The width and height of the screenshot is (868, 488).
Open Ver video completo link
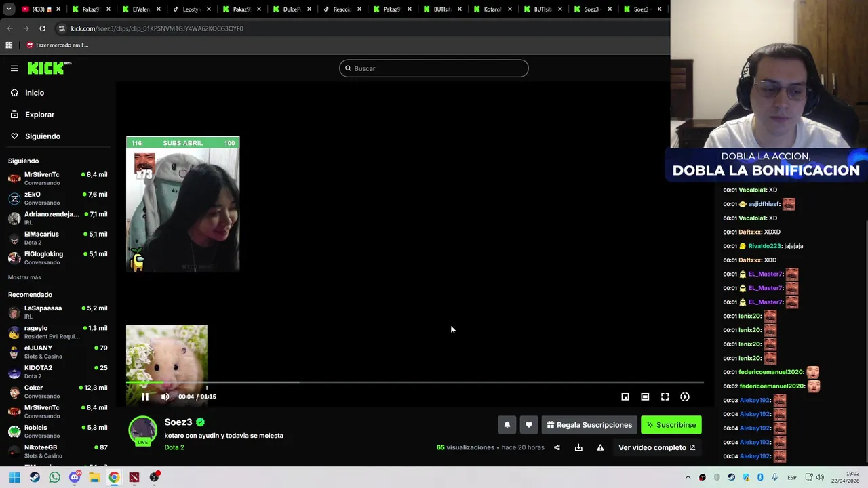pyautogui.click(x=656, y=447)
